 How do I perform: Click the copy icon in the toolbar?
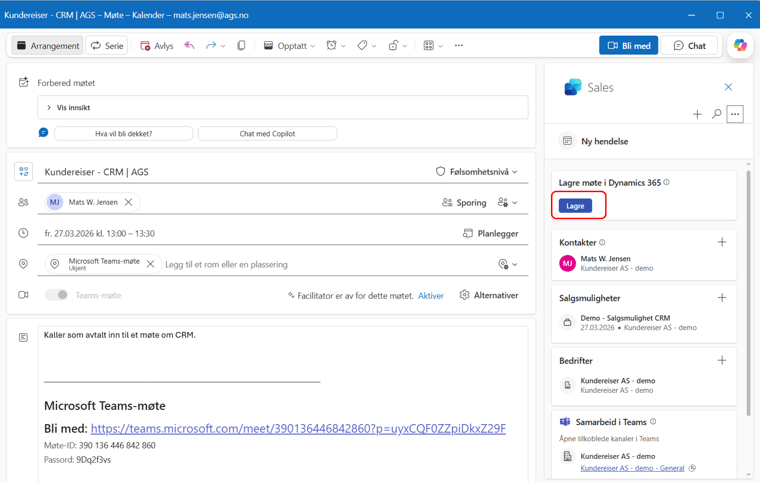click(241, 46)
